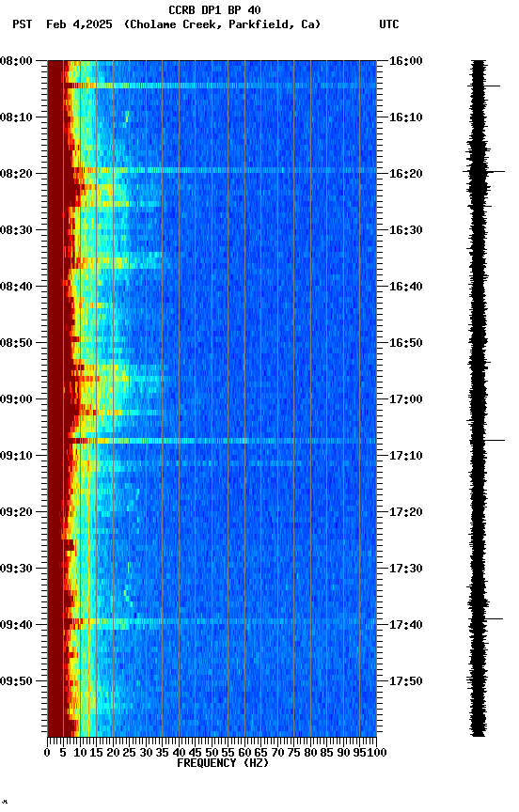Viewport: 519px width, 812px height.
Task: Click the '(Cholame Creek, Parkfield, Ca)' location text
Action: pyautogui.click(x=222, y=24)
